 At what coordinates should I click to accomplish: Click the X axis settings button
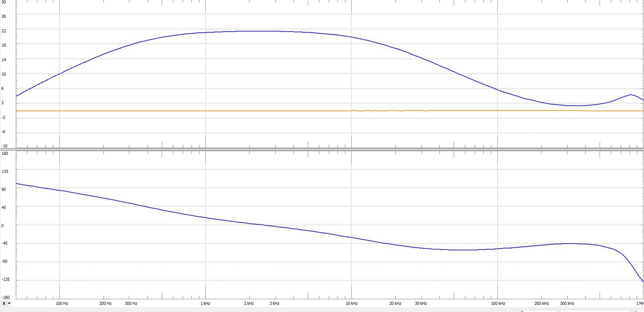[4, 303]
